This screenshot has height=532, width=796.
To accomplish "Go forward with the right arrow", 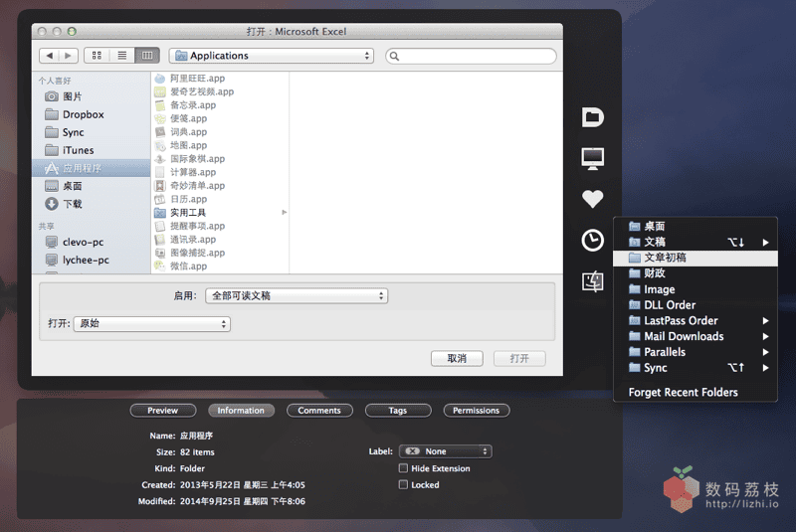I will point(68,56).
